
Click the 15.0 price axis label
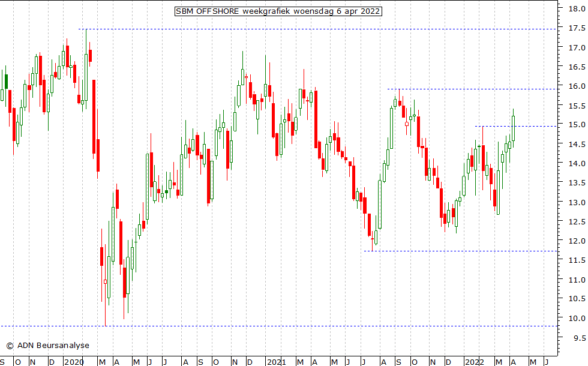[x=577, y=125]
